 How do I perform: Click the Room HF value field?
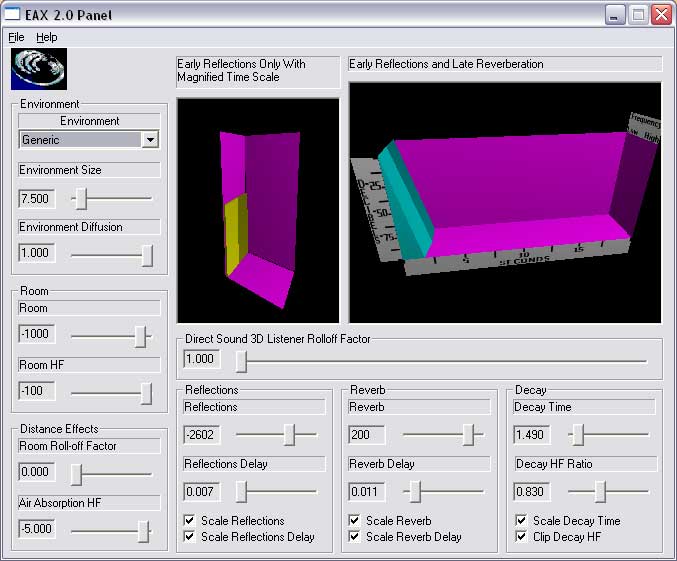click(37, 391)
